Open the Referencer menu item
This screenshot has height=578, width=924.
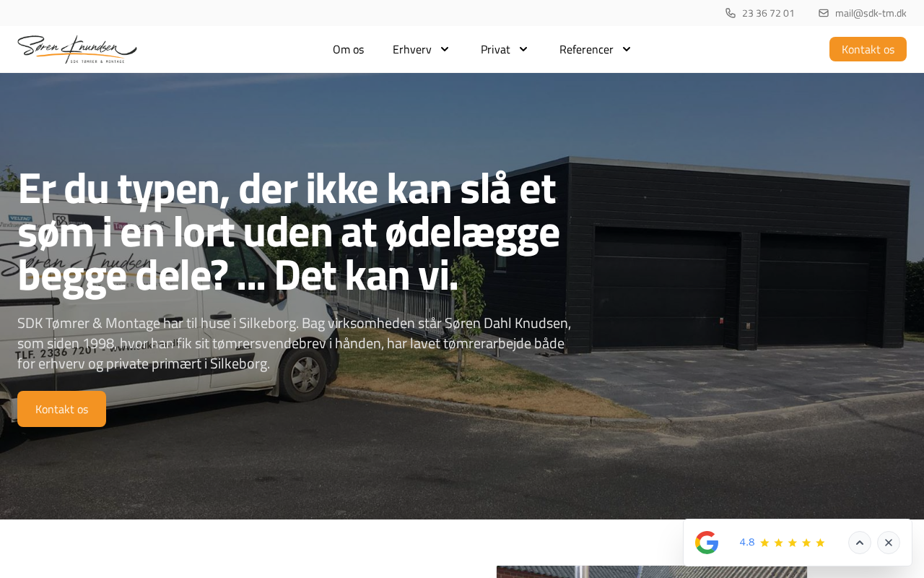pos(586,49)
